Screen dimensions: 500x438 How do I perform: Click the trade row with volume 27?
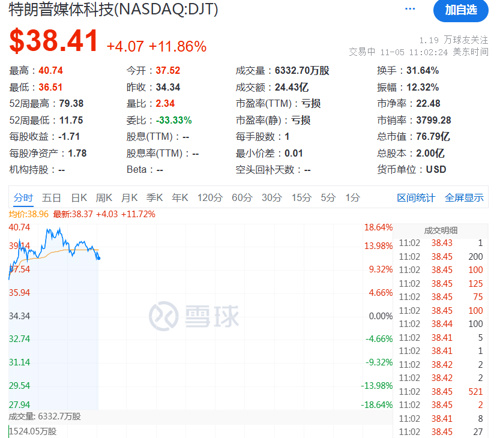tap(441, 432)
